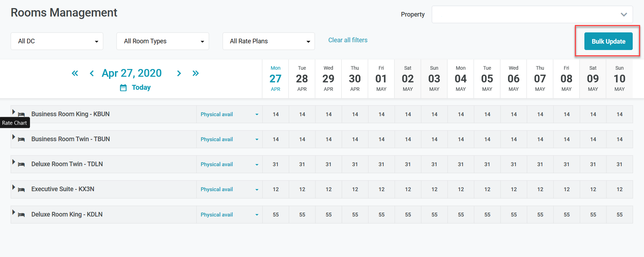Expand the Business Room Twin - TBUN row
The image size is (644, 257).
[x=14, y=137]
